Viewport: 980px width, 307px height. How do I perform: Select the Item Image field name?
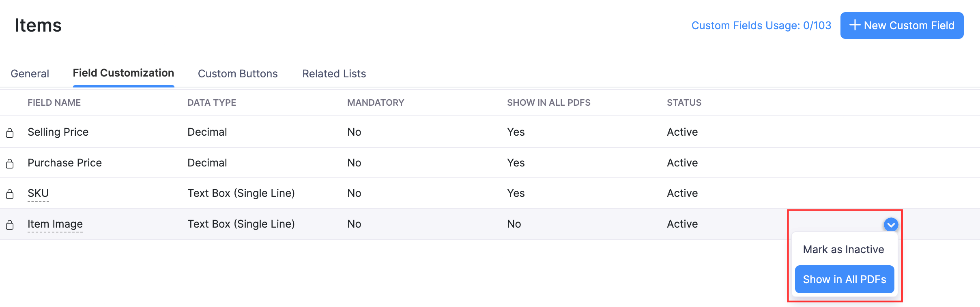(x=55, y=224)
